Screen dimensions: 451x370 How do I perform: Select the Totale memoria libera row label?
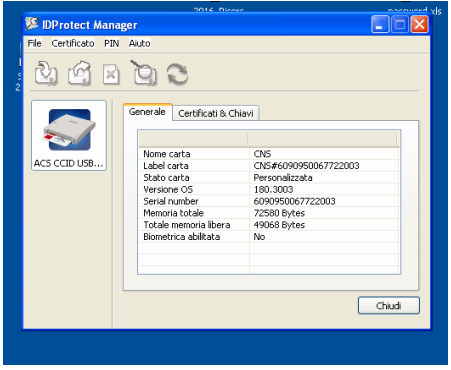point(187,225)
